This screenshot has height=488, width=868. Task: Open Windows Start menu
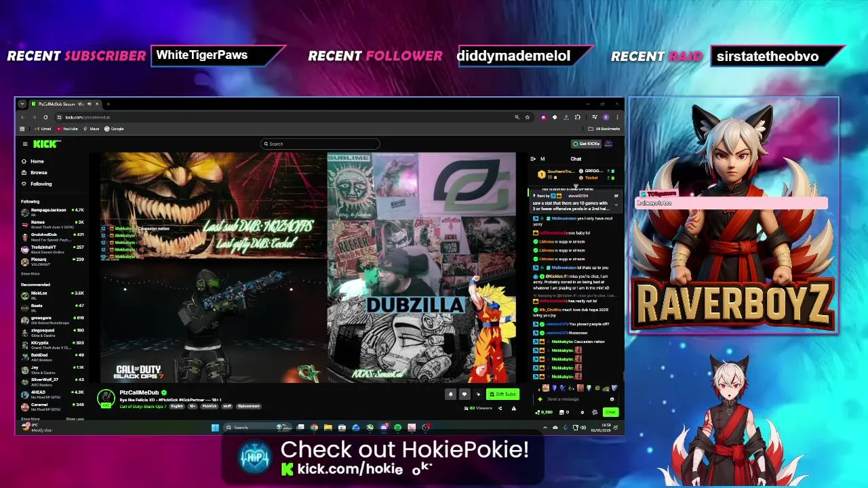(215, 428)
